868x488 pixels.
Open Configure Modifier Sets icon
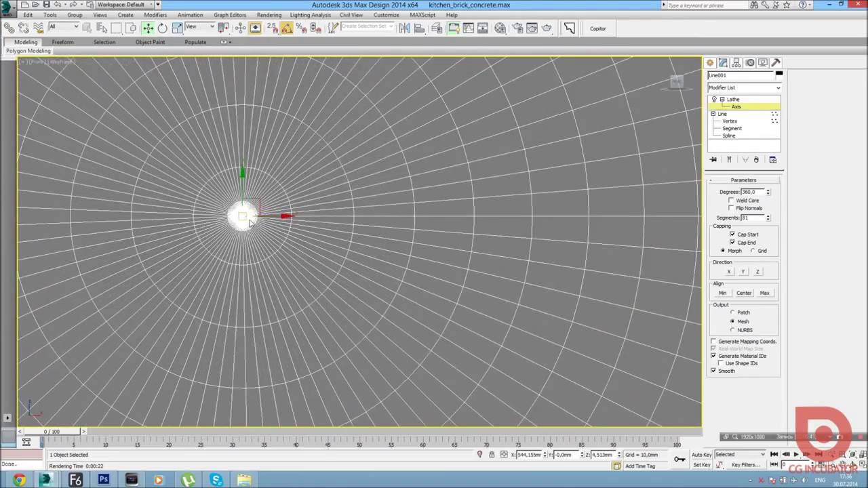[772, 159]
